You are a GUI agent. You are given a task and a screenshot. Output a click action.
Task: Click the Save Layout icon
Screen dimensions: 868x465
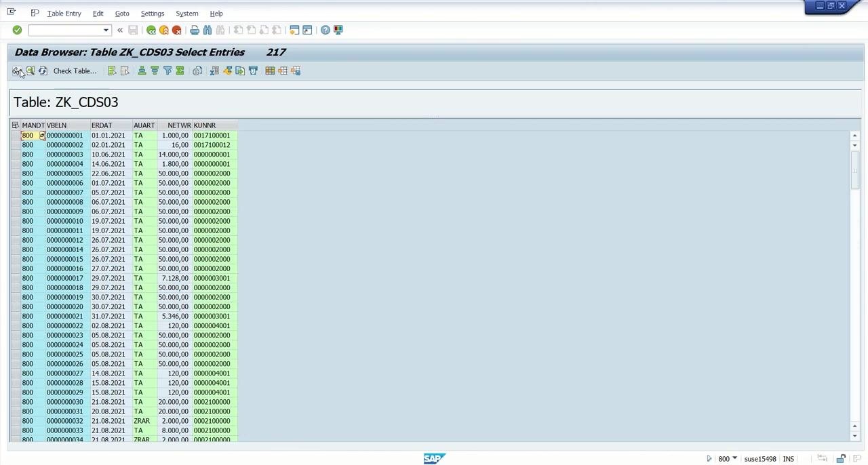click(x=296, y=70)
